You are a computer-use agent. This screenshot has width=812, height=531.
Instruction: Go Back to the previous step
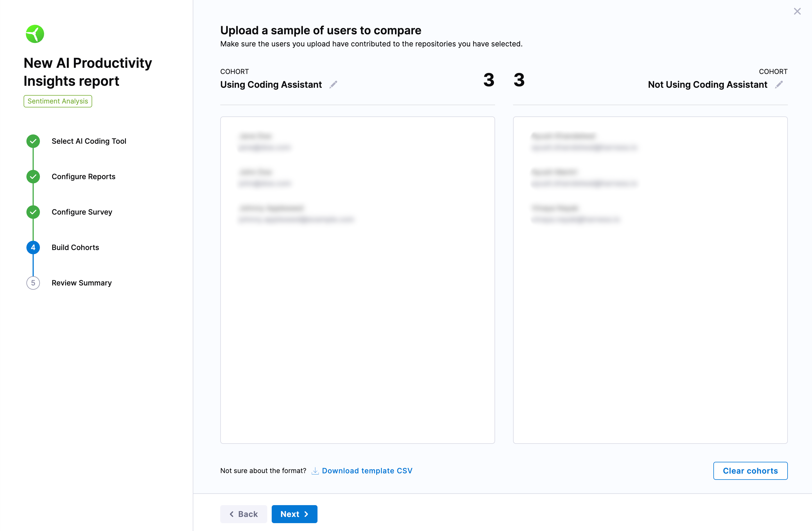(243, 514)
